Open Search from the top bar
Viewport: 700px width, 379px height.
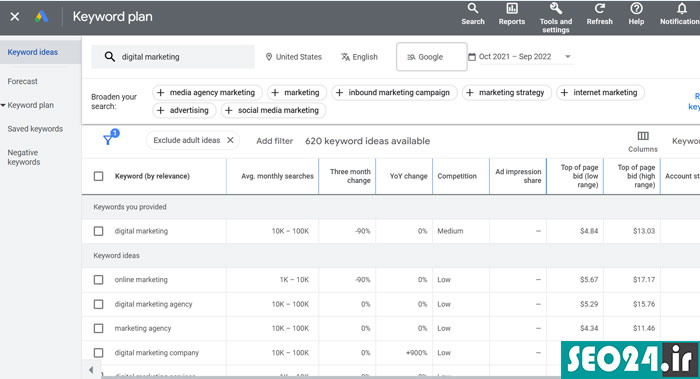[x=473, y=14]
